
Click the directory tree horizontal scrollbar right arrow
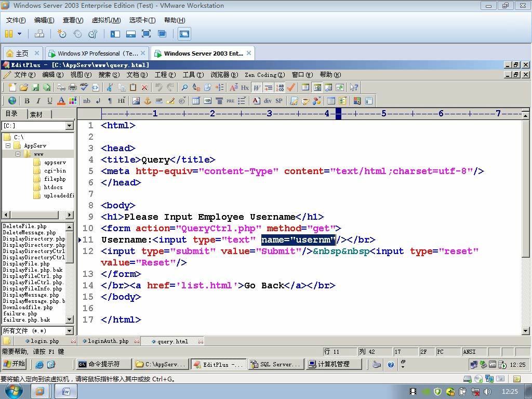click(70, 215)
